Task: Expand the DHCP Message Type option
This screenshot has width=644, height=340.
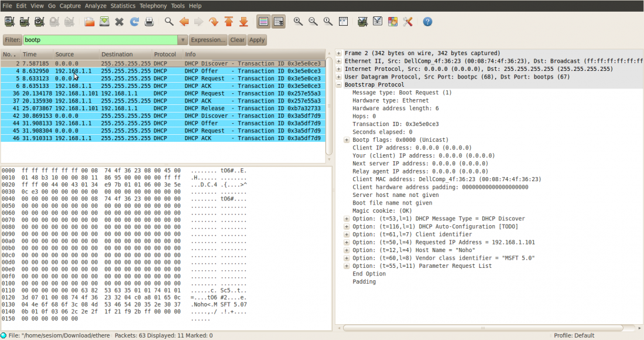Action: pos(347,219)
